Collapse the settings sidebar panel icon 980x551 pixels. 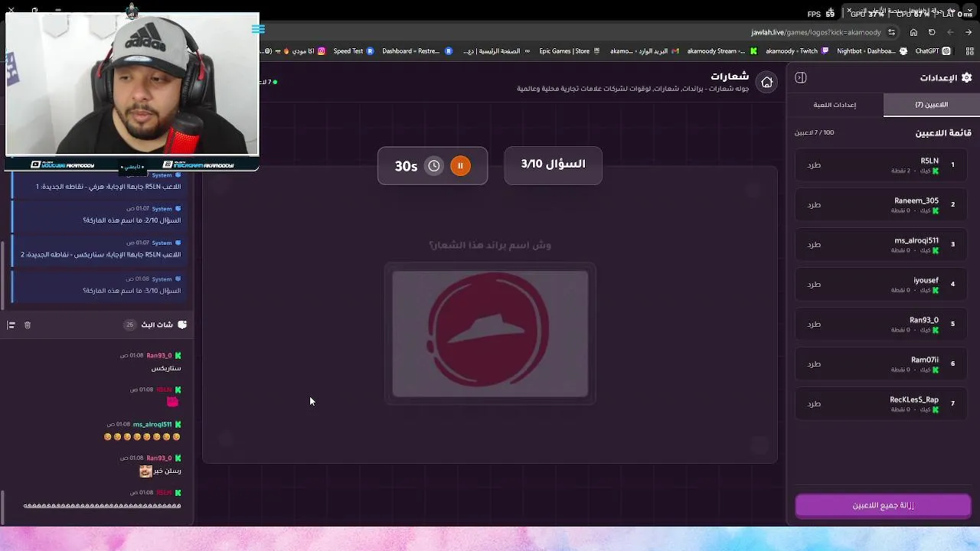tap(801, 77)
